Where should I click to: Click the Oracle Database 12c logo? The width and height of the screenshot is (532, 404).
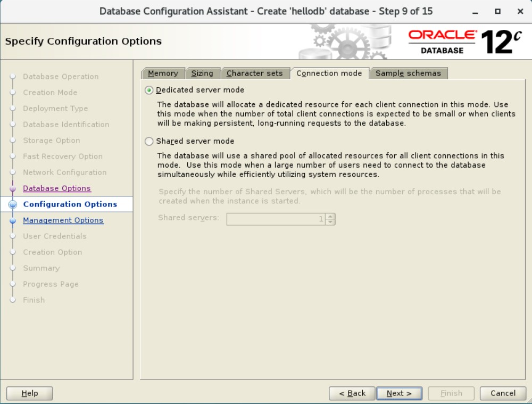pyautogui.click(x=465, y=42)
